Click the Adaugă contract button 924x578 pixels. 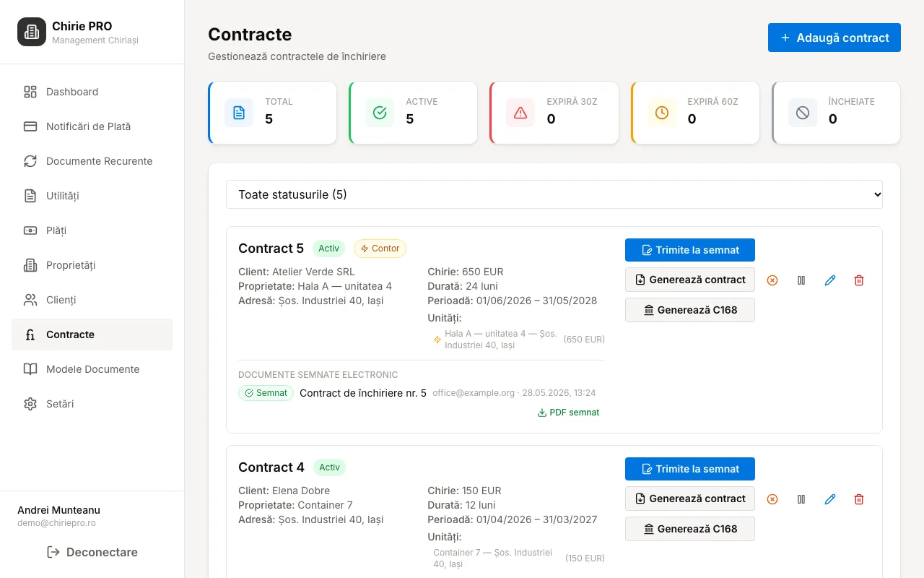[x=834, y=38]
